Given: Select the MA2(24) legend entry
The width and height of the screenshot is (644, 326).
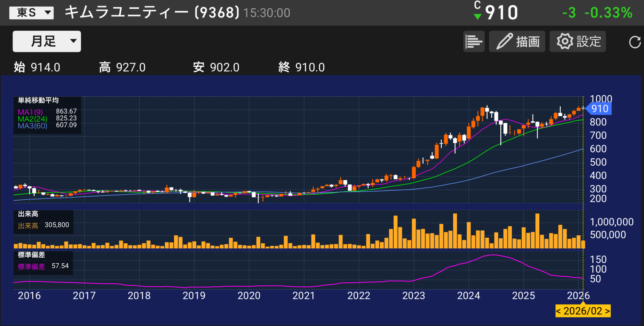Looking at the screenshot, I should (x=32, y=119).
